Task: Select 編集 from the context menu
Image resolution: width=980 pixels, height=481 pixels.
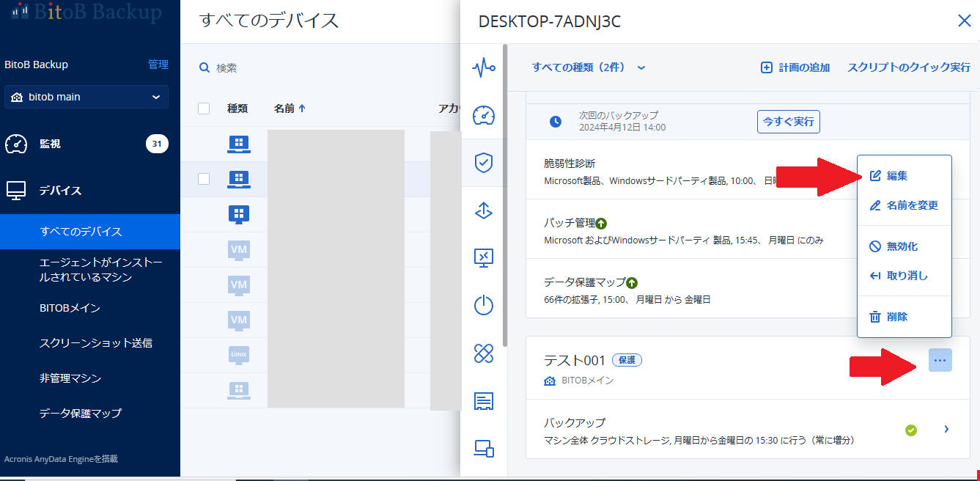Action: 905,176
